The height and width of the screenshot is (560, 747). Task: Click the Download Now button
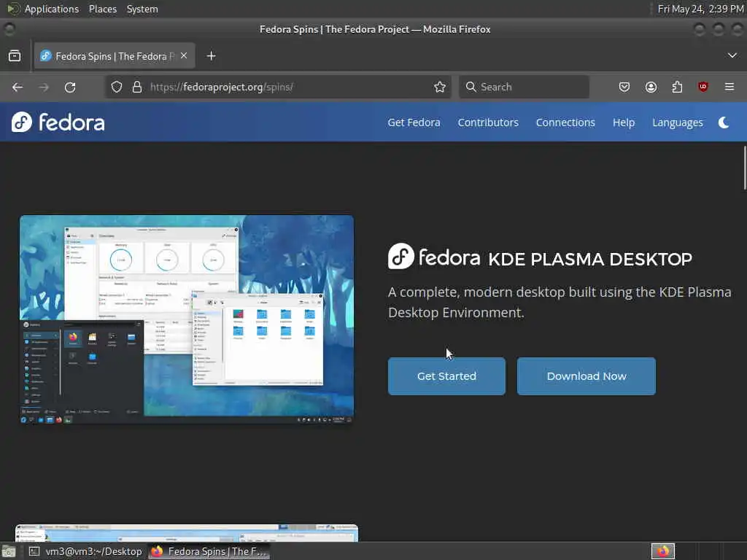click(x=587, y=376)
